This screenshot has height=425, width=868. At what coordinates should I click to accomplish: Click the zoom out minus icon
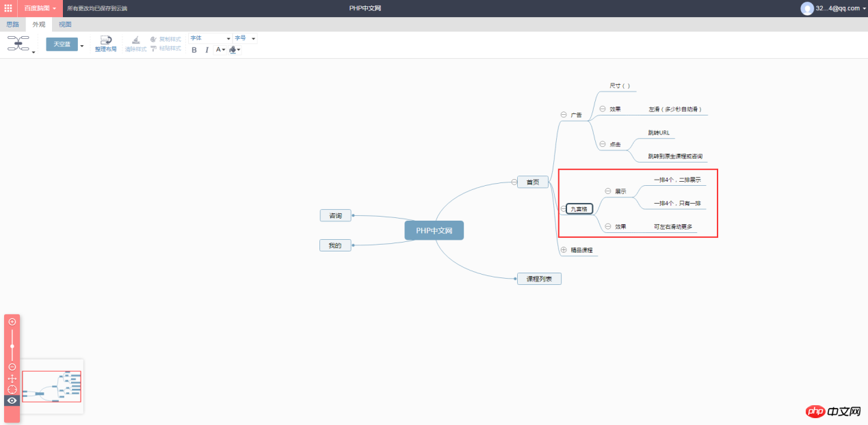[12, 367]
